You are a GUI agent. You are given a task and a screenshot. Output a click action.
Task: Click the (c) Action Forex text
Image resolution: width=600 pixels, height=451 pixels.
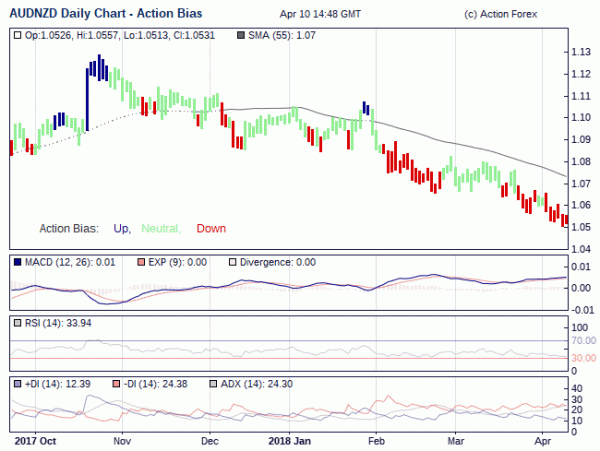(x=501, y=15)
